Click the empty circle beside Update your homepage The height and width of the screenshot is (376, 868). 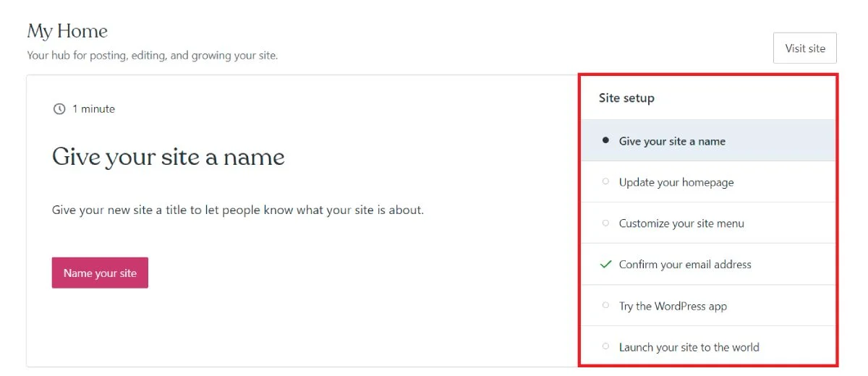605,182
